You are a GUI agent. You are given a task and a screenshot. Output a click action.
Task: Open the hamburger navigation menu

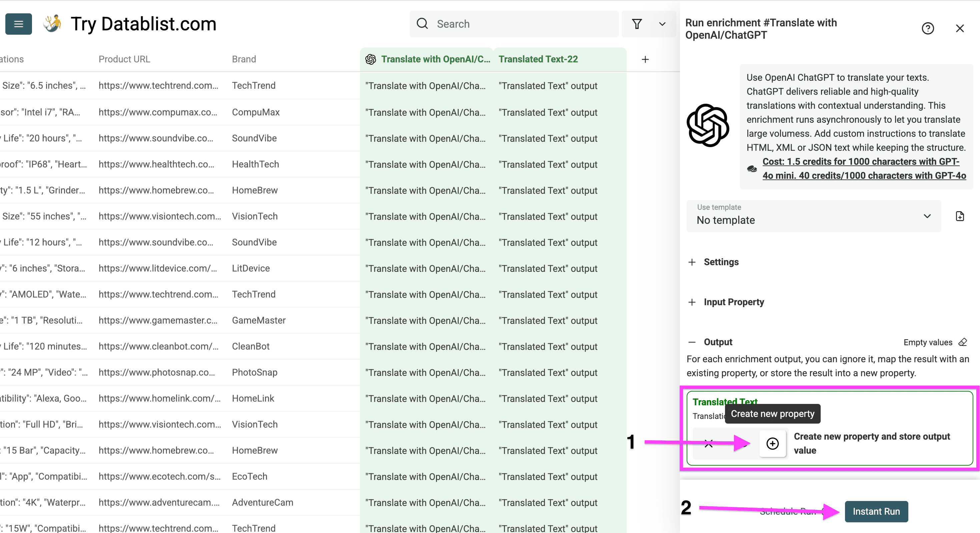point(18,24)
